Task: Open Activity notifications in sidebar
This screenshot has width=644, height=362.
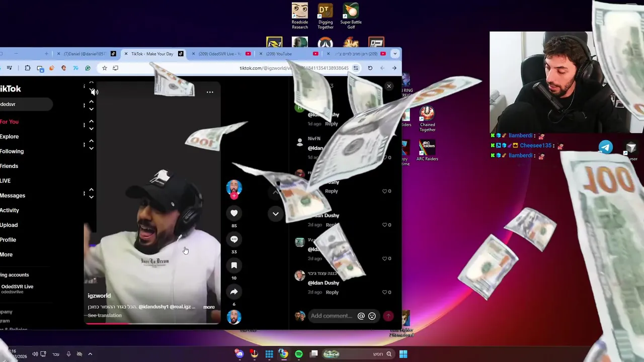Action: (x=9, y=210)
